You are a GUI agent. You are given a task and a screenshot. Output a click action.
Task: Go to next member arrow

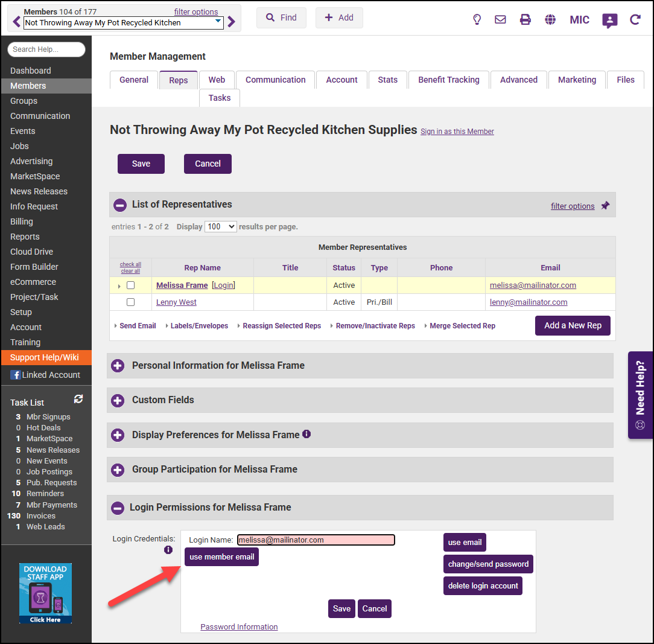232,22
